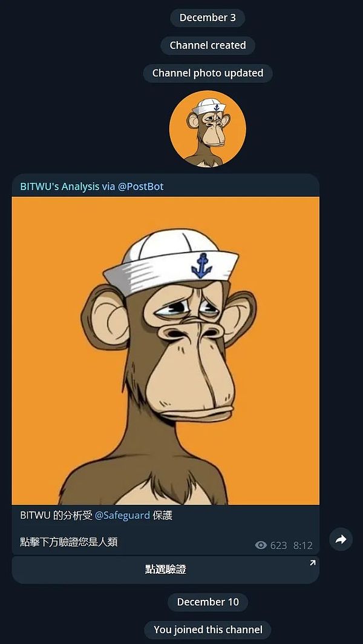
Task: Open the @Safeguard mention in the caption
Action: click(x=122, y=516)
